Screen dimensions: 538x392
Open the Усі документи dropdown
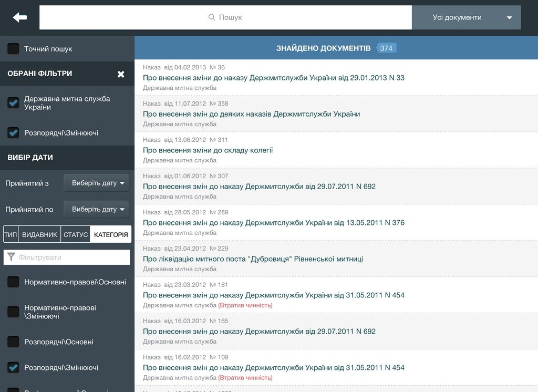coord(467,17)
